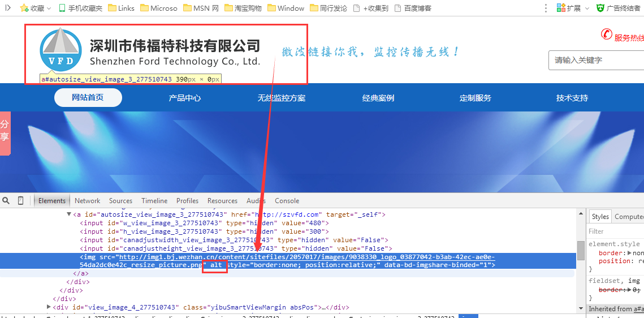This screenshot has height=318, width=644.
Task: Go to 技术支持 in site navigation
Action: [x=572, y=98]
